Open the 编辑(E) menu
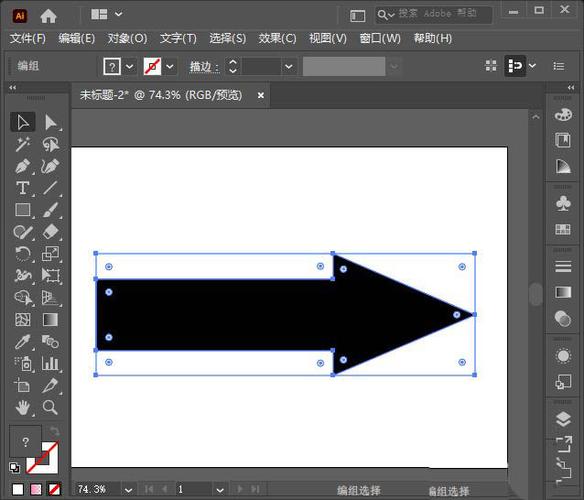Screen dimensions: 584x500 tap(77, 38)
